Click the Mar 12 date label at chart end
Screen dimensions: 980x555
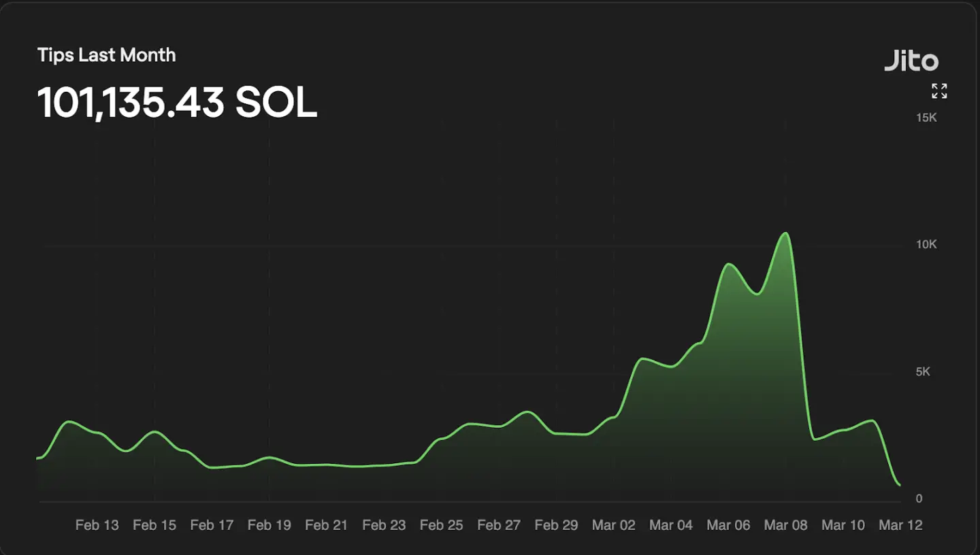click(900, 525)
